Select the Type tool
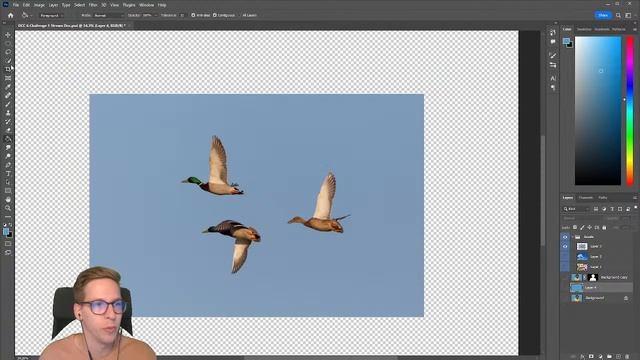Image resolution: width=640 pixels, height=360 pixels. point(8,173)
